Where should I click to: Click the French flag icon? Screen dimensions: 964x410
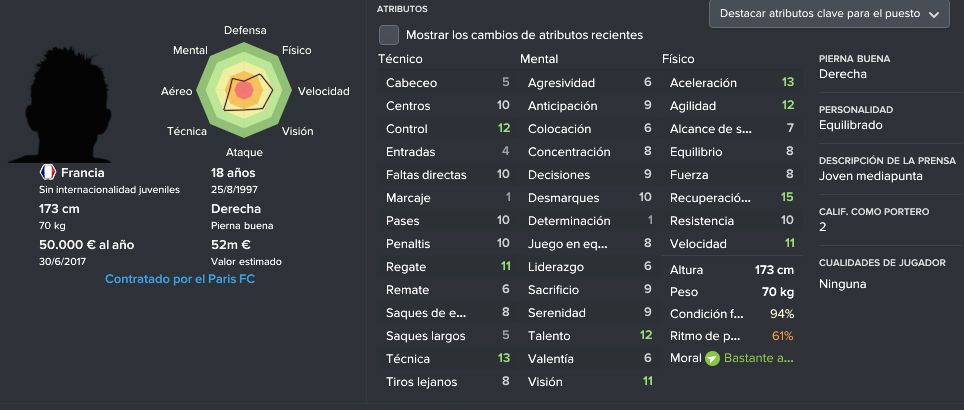pyautogui.click(x=48, y=173)
